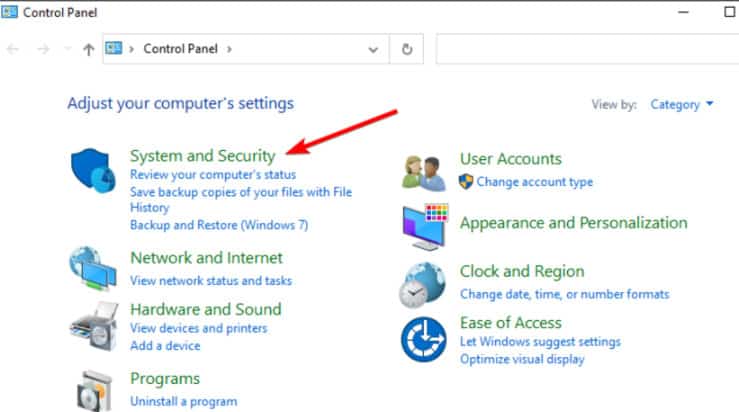Viewport: 739px width, 412px height.
Task: Open the Ease of Access icon
Action: (424, 339)
